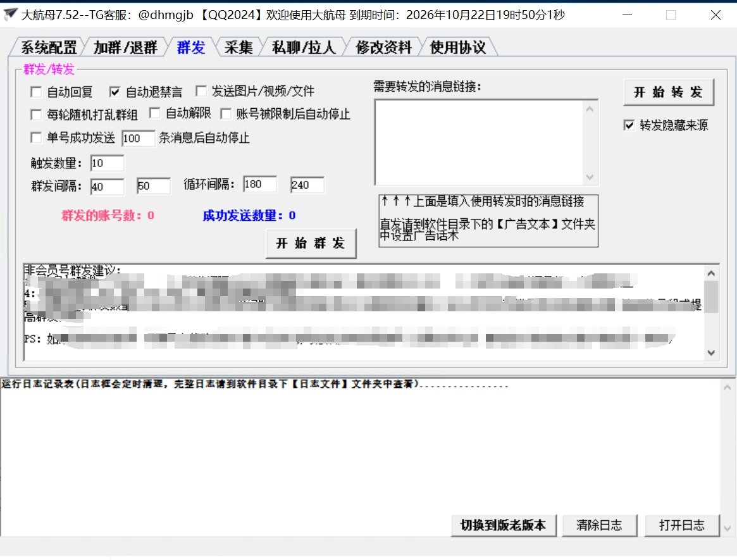
Task: Click the 清除日志 button
Action: coord(599,525)
